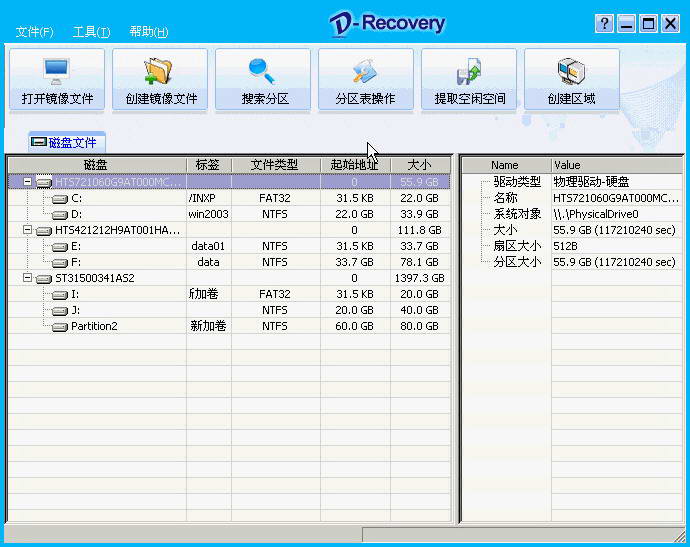Select drive icon of I: partition

click(60, 294)
